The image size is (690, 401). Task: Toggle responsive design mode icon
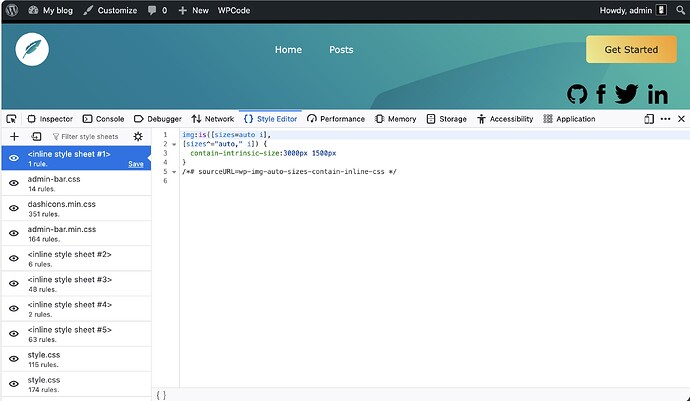point(649,119)
